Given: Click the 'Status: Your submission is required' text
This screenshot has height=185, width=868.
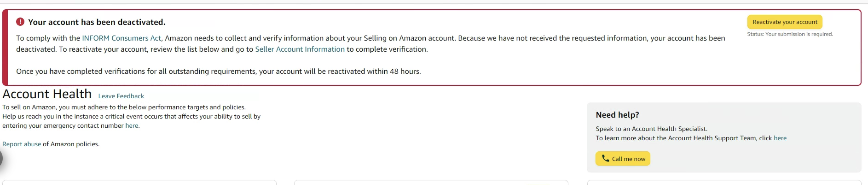Looking at the screenshot, I should point(790,34).
